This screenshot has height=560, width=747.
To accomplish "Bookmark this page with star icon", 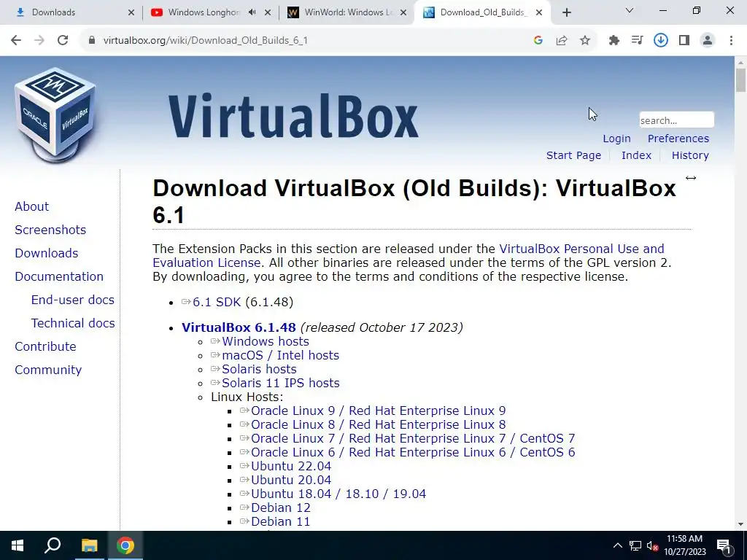I will [x=585, y=41].
